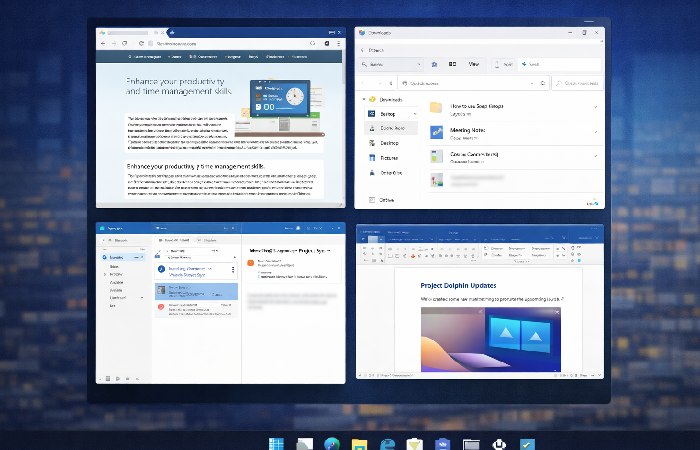
Task: Expand the Quick access address bar dropdown
Action: coord(532,83)
